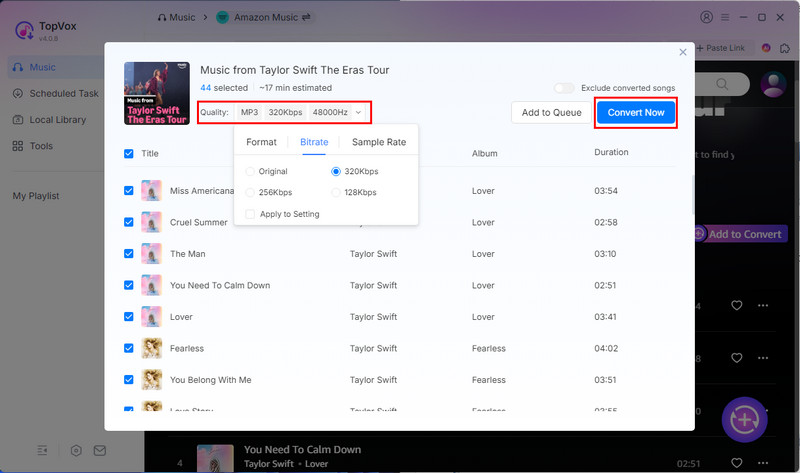Expand the Quality settings dropdown arrow
This screenshot has height=473, width=800.
click(358, 112)
